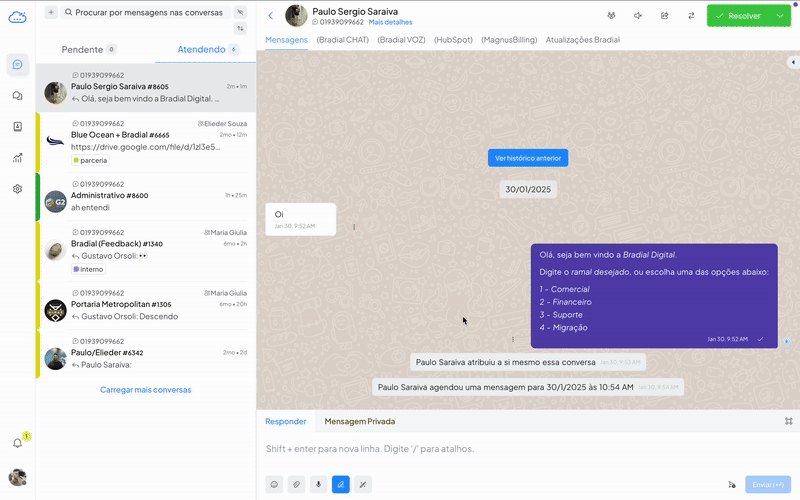Click the reply message text field
This screenshot has height=500, width=800.
coord(500,449)
